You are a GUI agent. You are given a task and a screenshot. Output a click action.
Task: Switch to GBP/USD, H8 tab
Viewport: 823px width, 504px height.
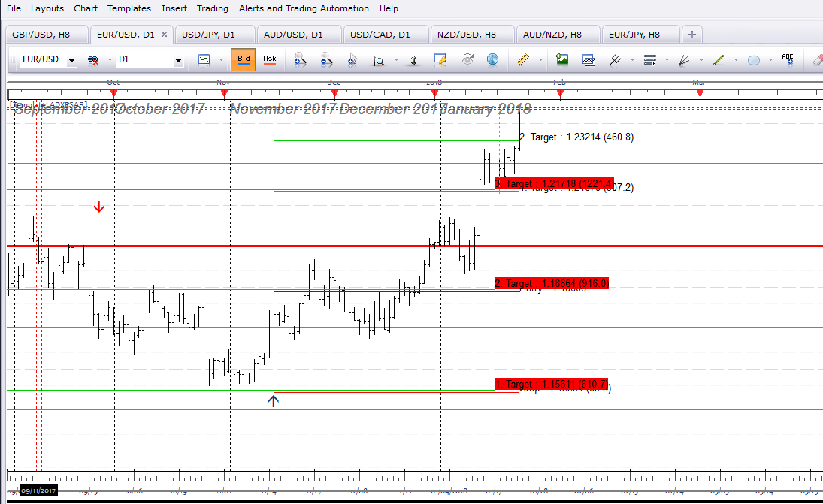pos(46,35)
